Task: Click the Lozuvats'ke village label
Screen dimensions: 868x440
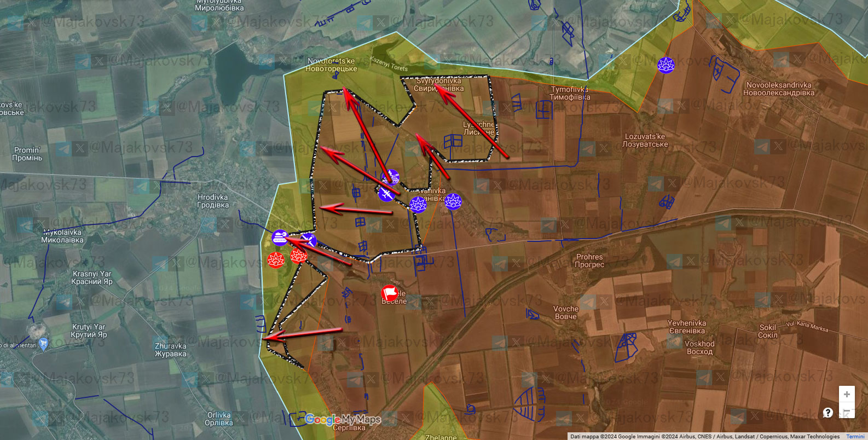Action: tap(645, 141)
